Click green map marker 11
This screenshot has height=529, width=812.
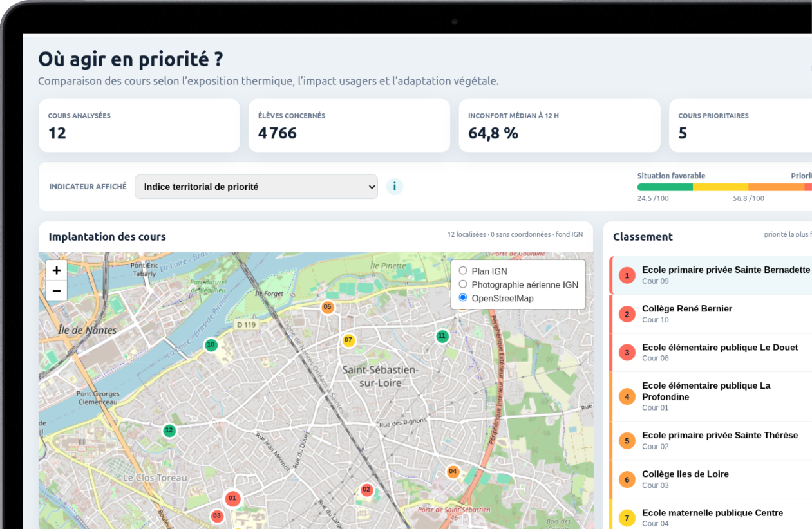tap(442, 336)
